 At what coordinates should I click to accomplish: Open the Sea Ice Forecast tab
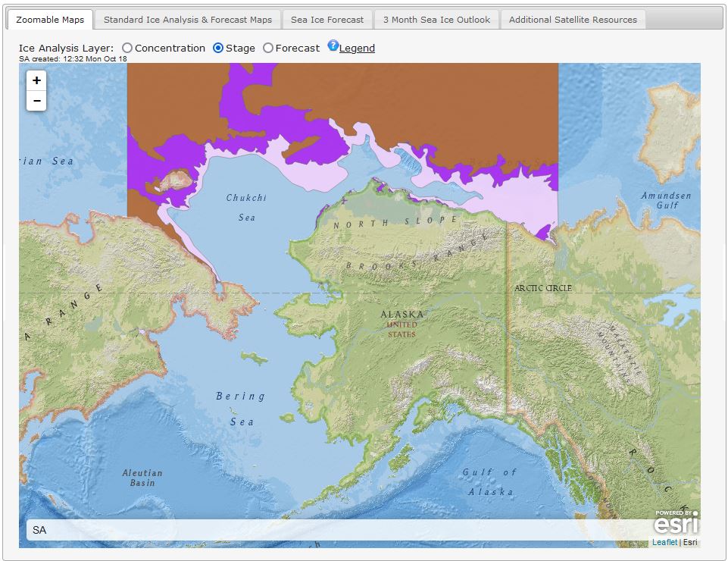coord(327,20)
